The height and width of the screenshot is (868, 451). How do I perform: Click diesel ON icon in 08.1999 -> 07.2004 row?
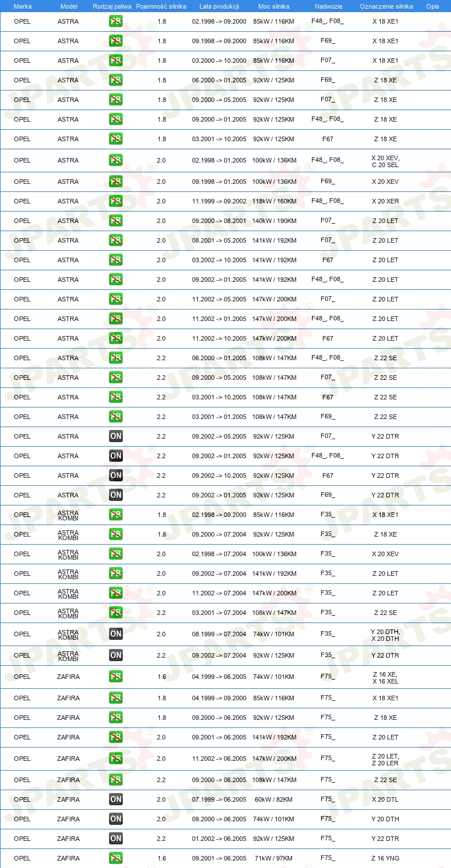tap(115, 634)
